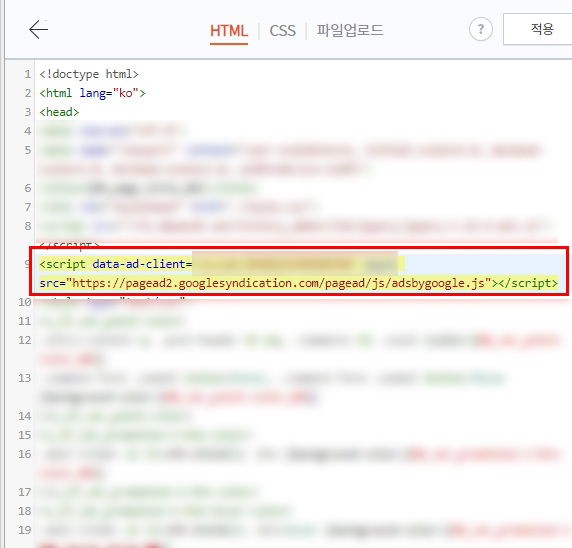The image size is (572, 548).
Task: Open the help question mark icon
Action: pos(480,29)
